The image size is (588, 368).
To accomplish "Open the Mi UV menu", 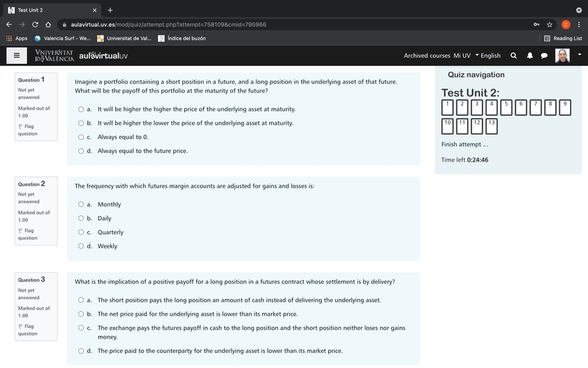I will [462, 56].
